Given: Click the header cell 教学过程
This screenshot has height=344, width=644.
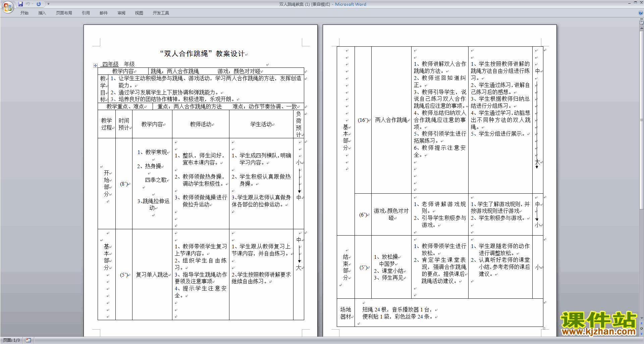Looking at the screenshot, I should click(107, 124).
